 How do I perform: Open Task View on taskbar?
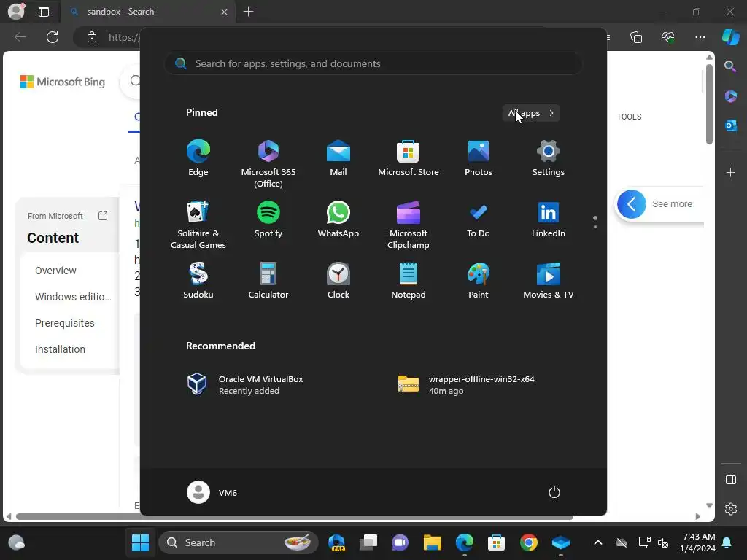[x=368, y=542]
